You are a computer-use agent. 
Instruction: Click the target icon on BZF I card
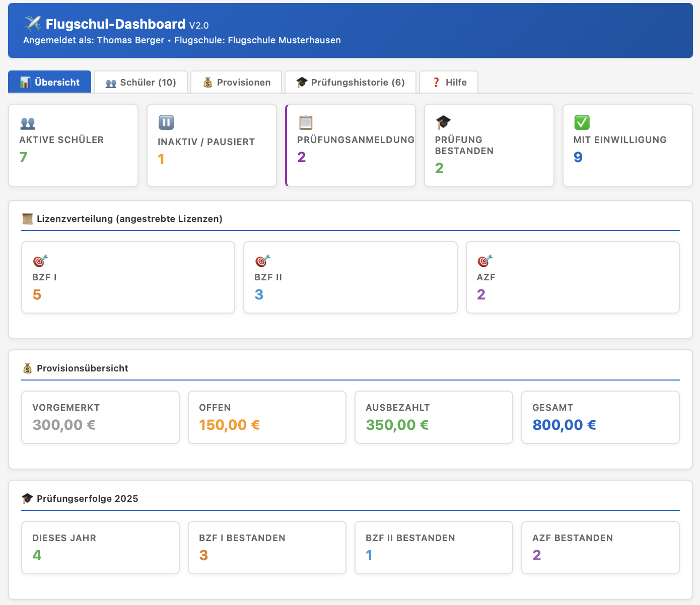40,261
